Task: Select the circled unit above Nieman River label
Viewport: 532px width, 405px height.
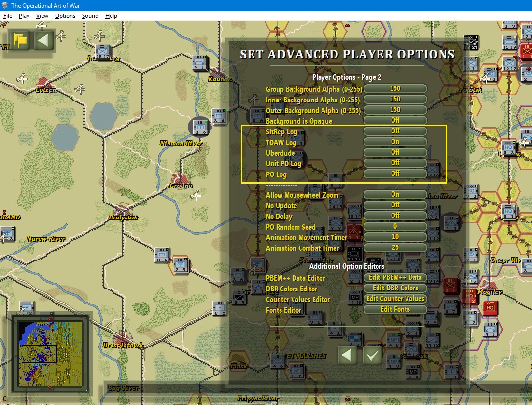Action: pos(200,128)
